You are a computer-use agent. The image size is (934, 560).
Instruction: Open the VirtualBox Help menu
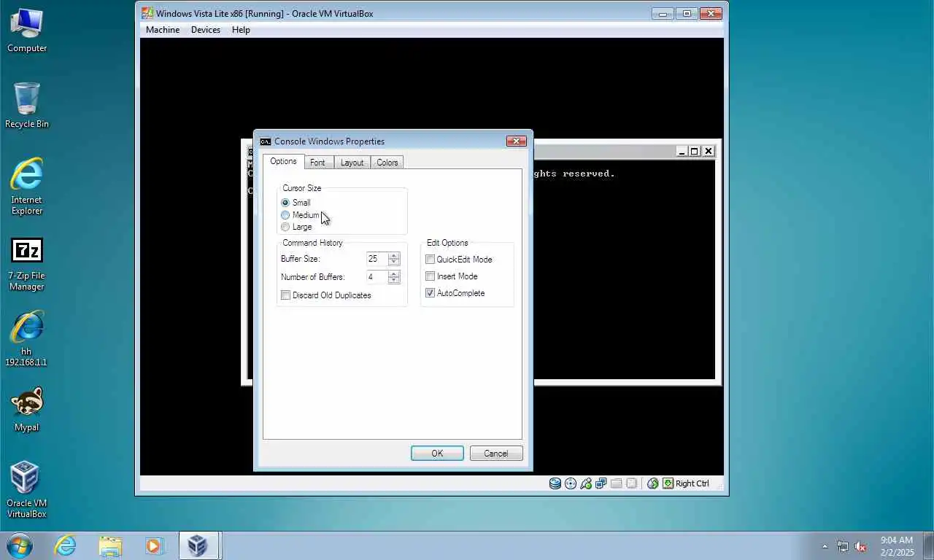(x=241, y=30)
